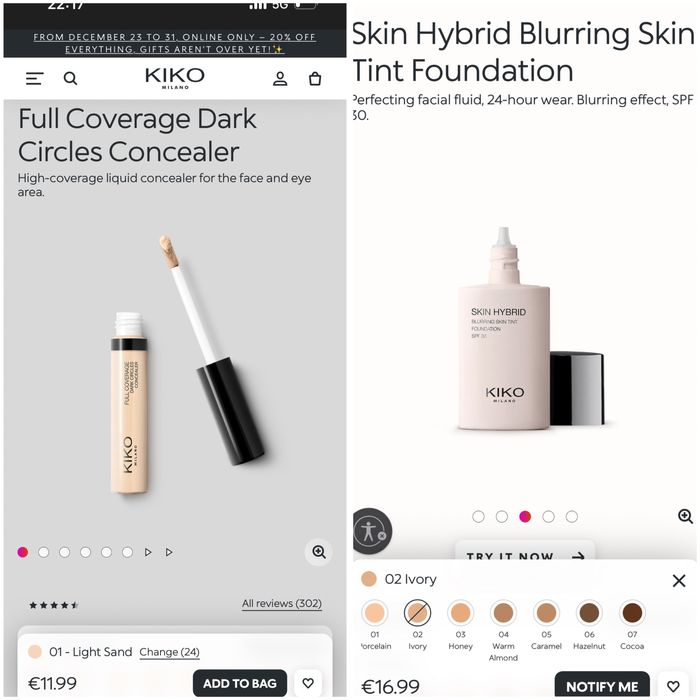Viewport: 700px width, 700px height.
Task: Open the shopping bag icon
Action: click(x=315, y=79)
